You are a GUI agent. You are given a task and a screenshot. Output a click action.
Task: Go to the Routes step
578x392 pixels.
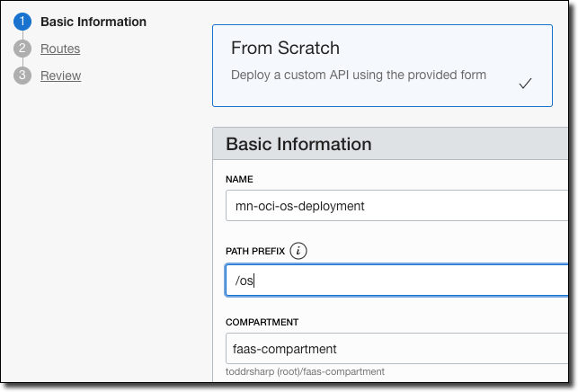click(x=60, y=49)
